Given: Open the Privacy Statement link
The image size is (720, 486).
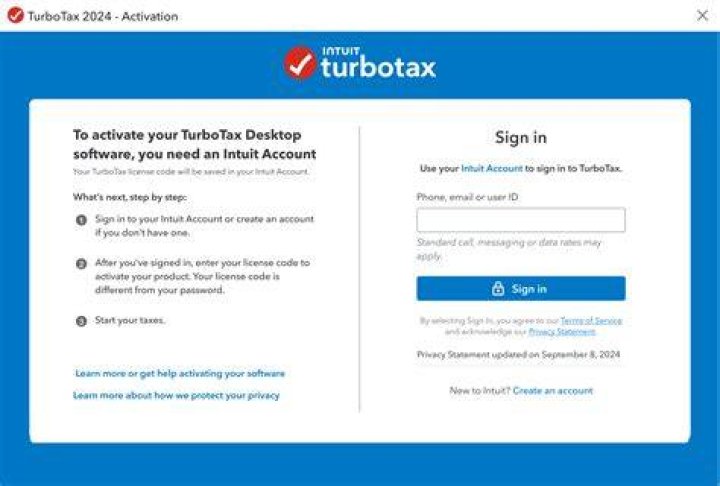Looking at the screenshot, I should [562, 331].
